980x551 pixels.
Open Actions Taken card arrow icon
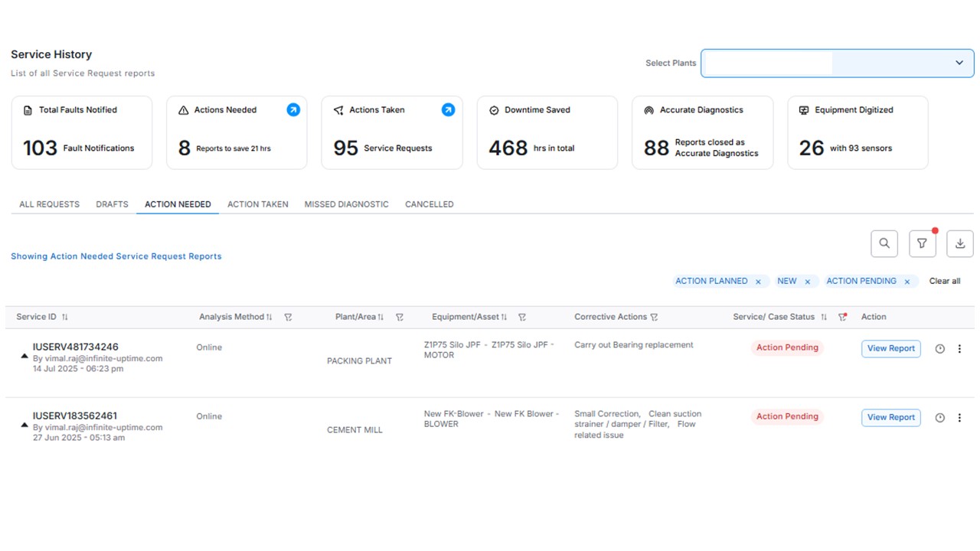coord(448,110)
